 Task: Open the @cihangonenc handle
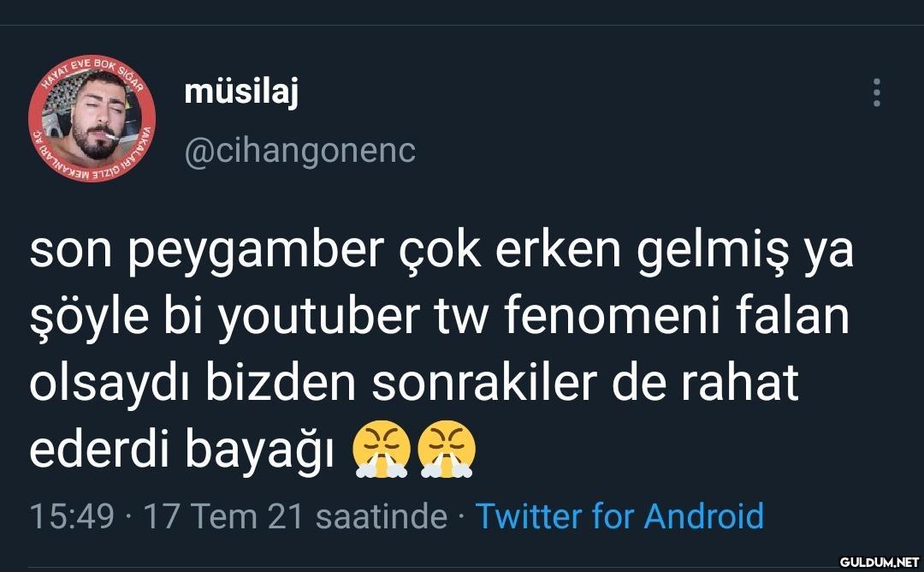pyautogui.click(x=299, y=150)
